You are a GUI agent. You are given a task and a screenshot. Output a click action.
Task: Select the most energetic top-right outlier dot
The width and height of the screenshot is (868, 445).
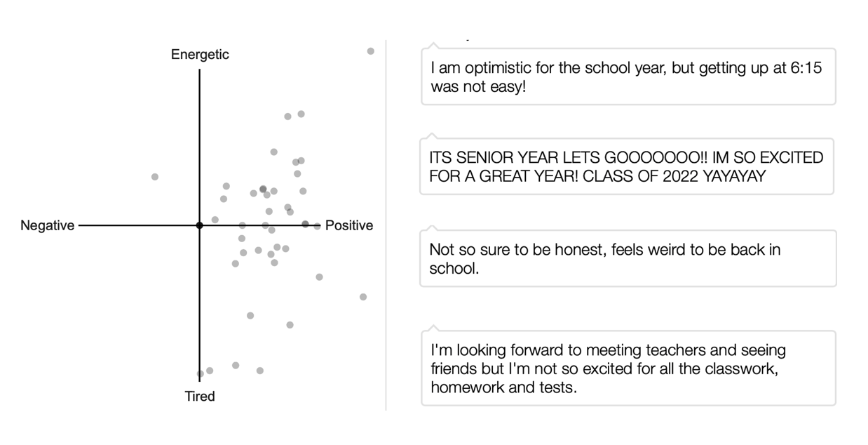(x=371, y=51)
